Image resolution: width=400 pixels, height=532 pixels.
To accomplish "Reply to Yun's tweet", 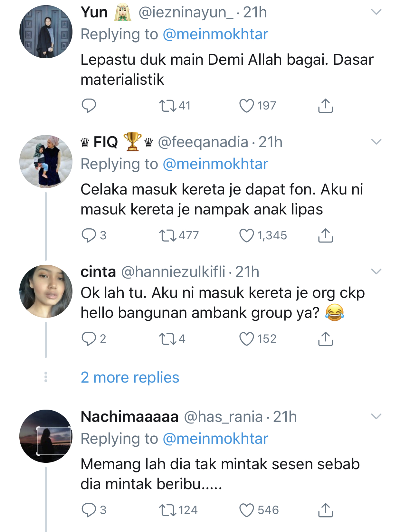I will (89, 106).
